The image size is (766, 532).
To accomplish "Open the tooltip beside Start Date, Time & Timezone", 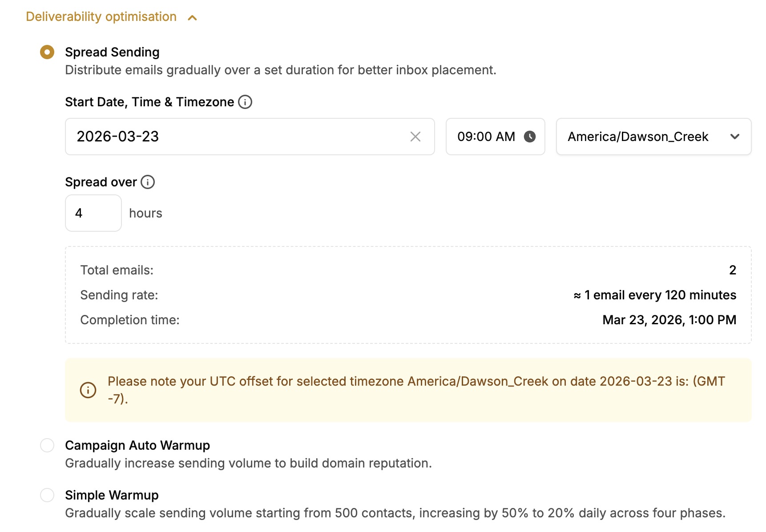I will 244,102.
